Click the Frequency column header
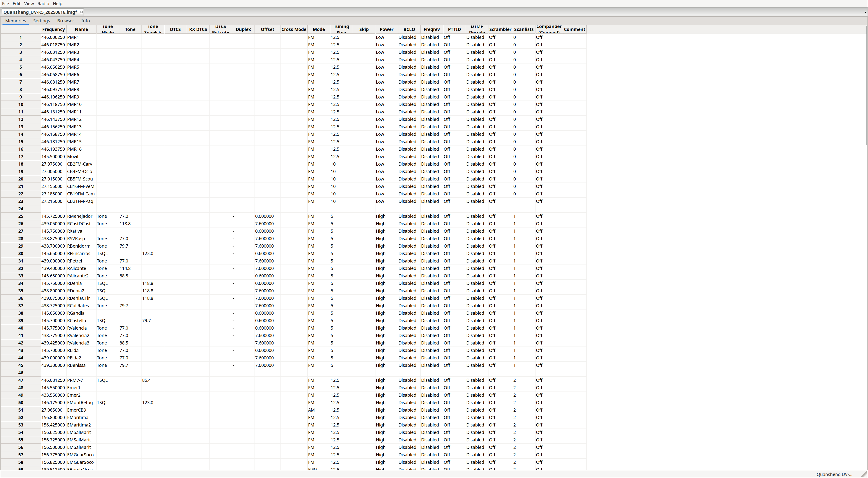This screenshot has width=868, height=478. click(x=53, y=30)
